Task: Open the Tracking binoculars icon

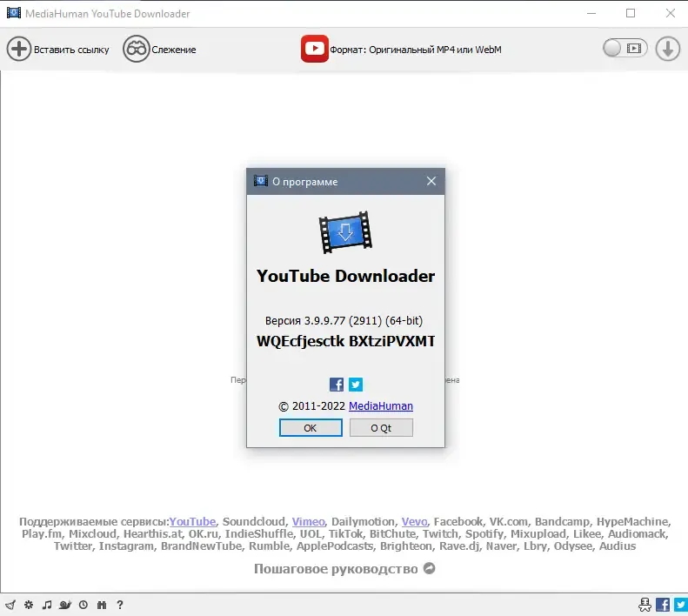Action: point(136,49)
